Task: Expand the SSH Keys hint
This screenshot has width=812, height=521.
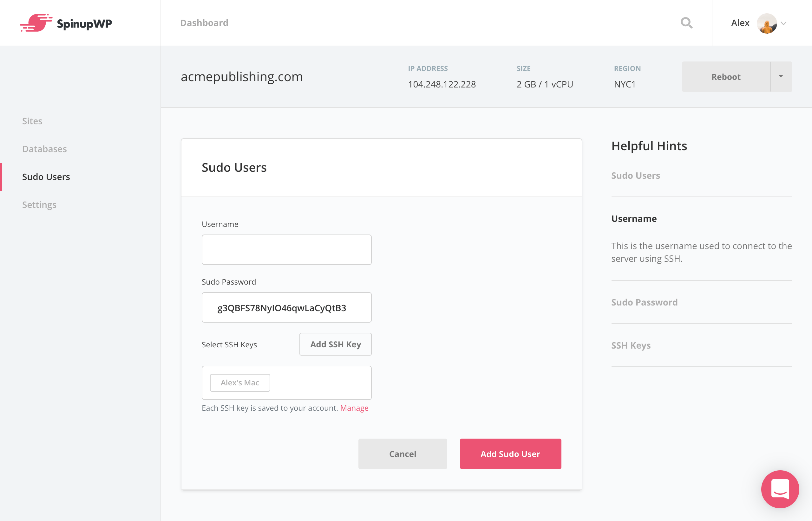Action: [x=631, y=345]
